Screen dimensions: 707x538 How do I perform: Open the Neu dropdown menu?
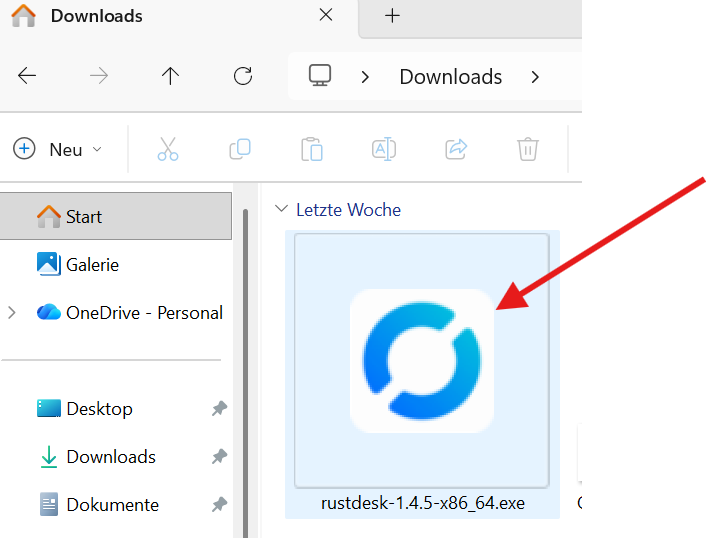click(58, 150)
